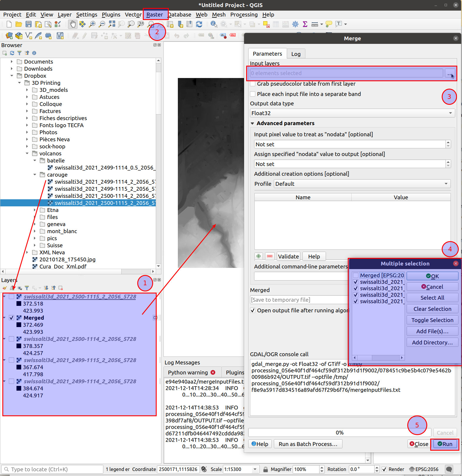The height and width of the screenshot is (476, 462).
Task: Toggle visibility of the Merged layer
Action: point(11,318)
